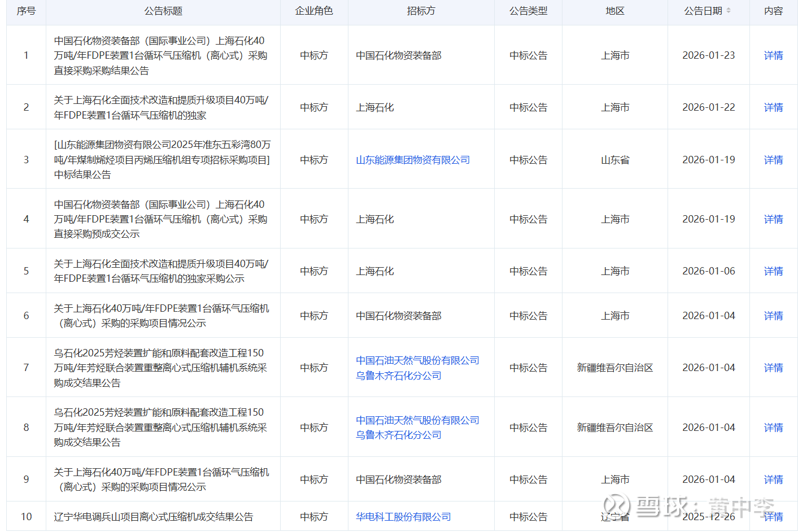This screenshot has width=798, height=532.
Task: Click 上海市 region in row 9
Action: 615,479
